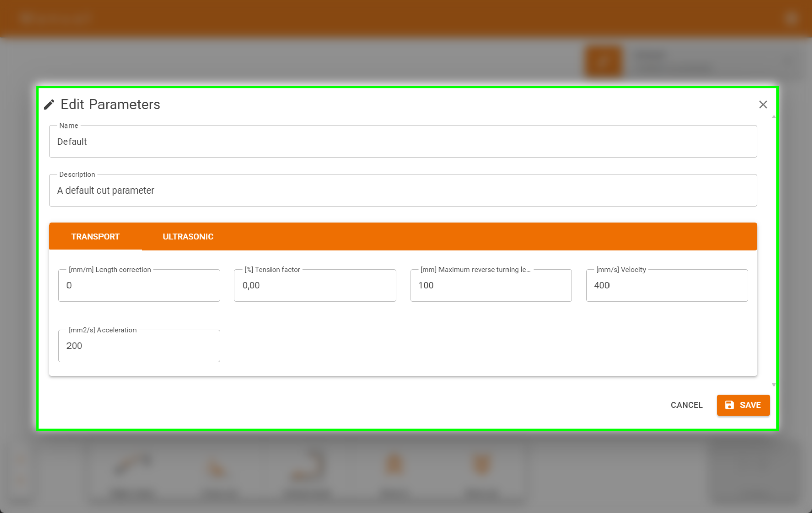Focus the Name field containing Default

[402, 142]
